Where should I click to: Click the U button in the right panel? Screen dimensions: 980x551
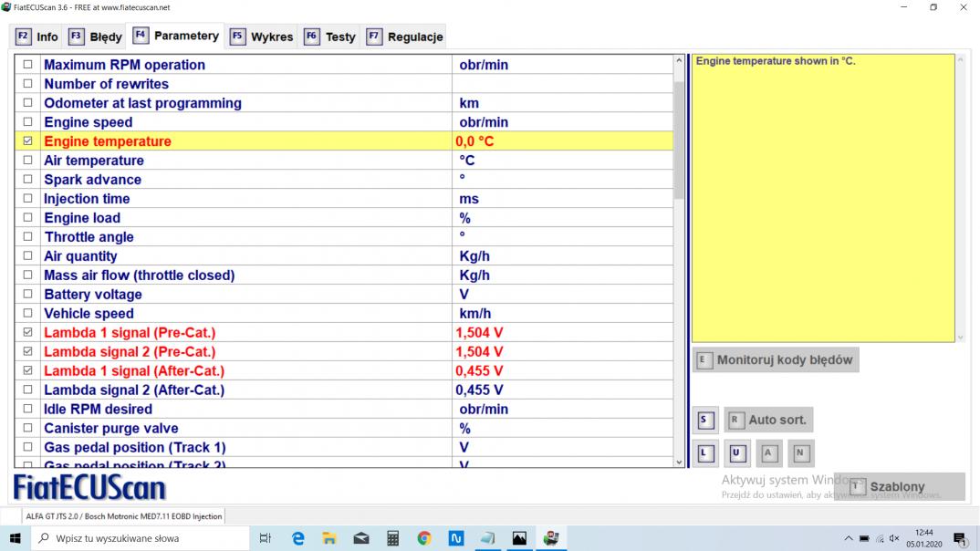pos(737,453)
